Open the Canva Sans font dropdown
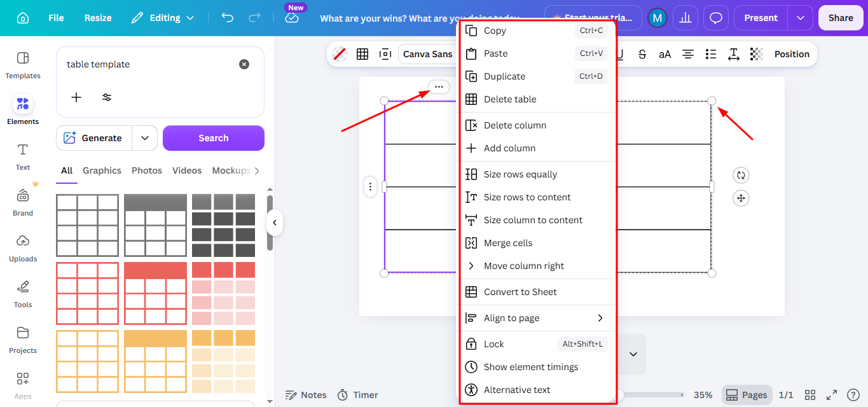The height and width of the screenshot is (407, 868). click(x=427, y=54)
